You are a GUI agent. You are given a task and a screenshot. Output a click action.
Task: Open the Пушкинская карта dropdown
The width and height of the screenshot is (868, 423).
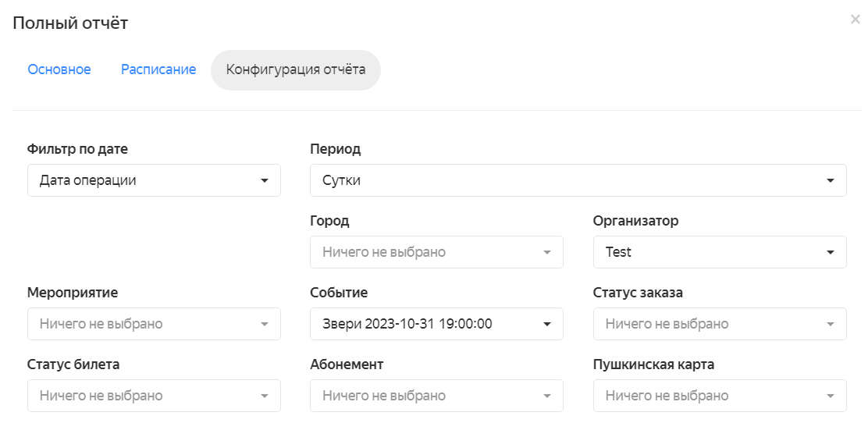tap(720, 396)
